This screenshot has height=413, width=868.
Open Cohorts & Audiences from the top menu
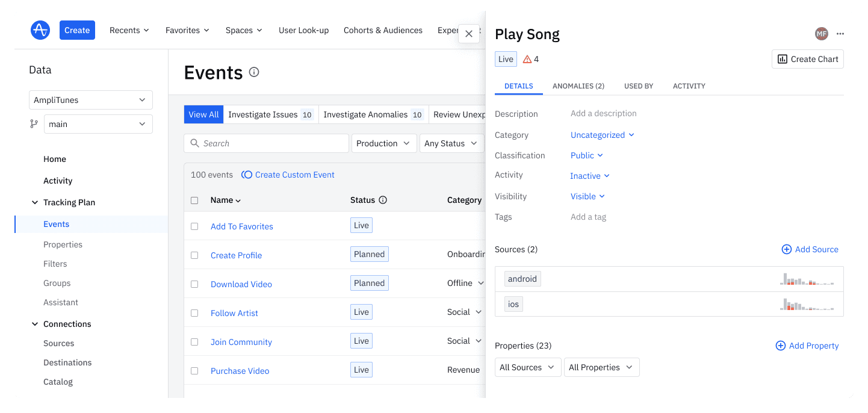pyautogui.click(x=383, y=30)
